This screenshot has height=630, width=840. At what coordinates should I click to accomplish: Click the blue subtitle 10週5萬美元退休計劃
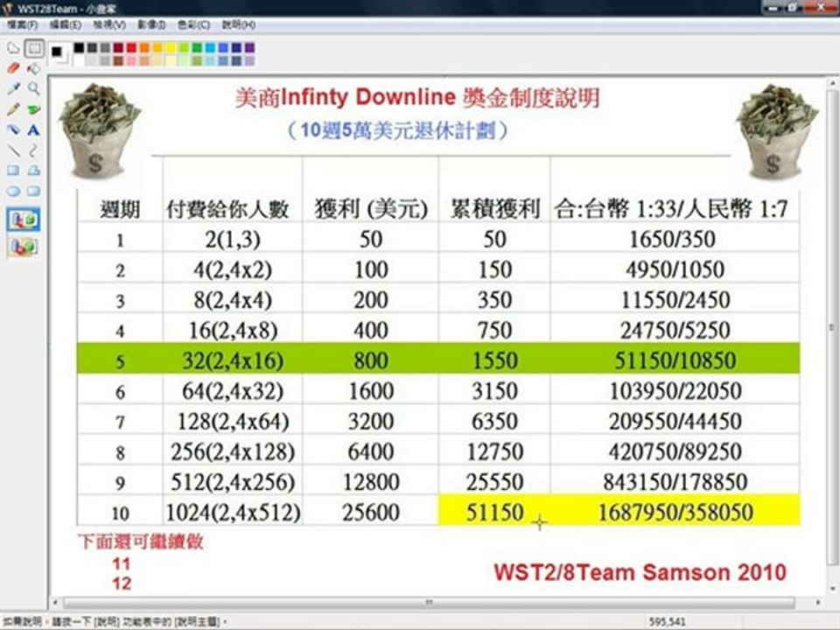pos(397,130)
